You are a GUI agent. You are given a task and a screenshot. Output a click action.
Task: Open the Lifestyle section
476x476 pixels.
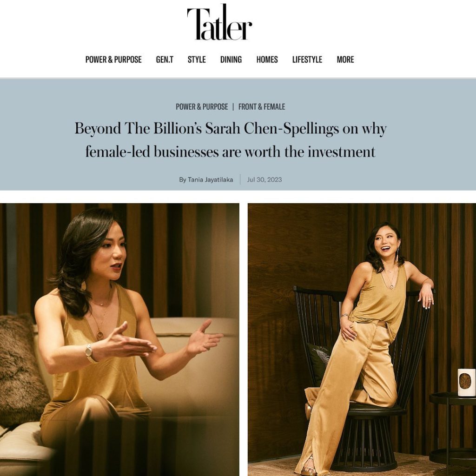307,59
